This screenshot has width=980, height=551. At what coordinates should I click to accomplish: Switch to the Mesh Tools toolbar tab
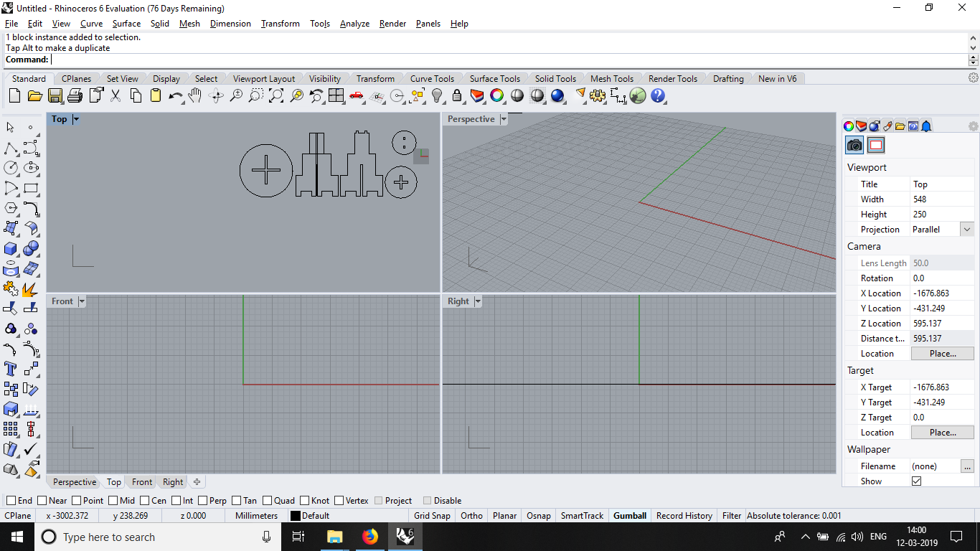tap(612, 79)
